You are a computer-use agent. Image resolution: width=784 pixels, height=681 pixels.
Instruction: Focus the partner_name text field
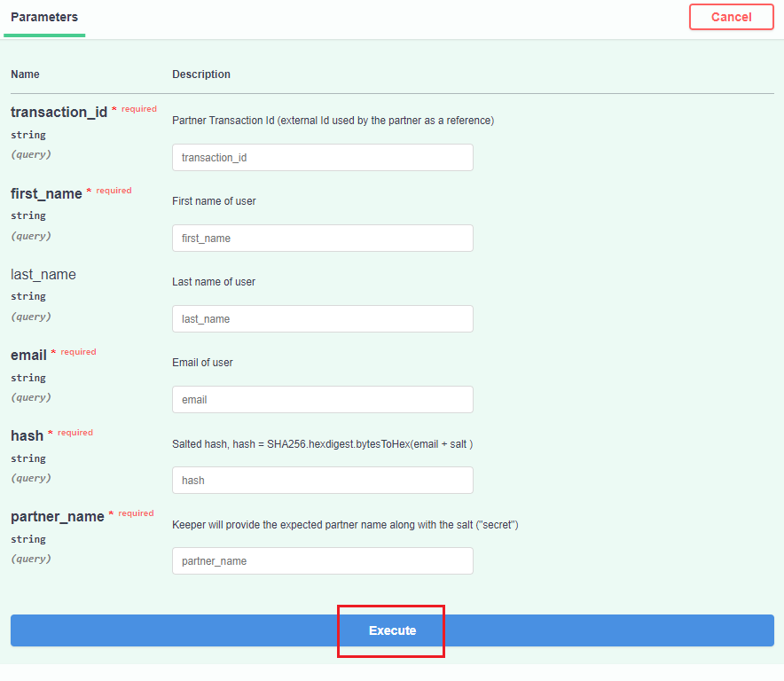point(322,561)
